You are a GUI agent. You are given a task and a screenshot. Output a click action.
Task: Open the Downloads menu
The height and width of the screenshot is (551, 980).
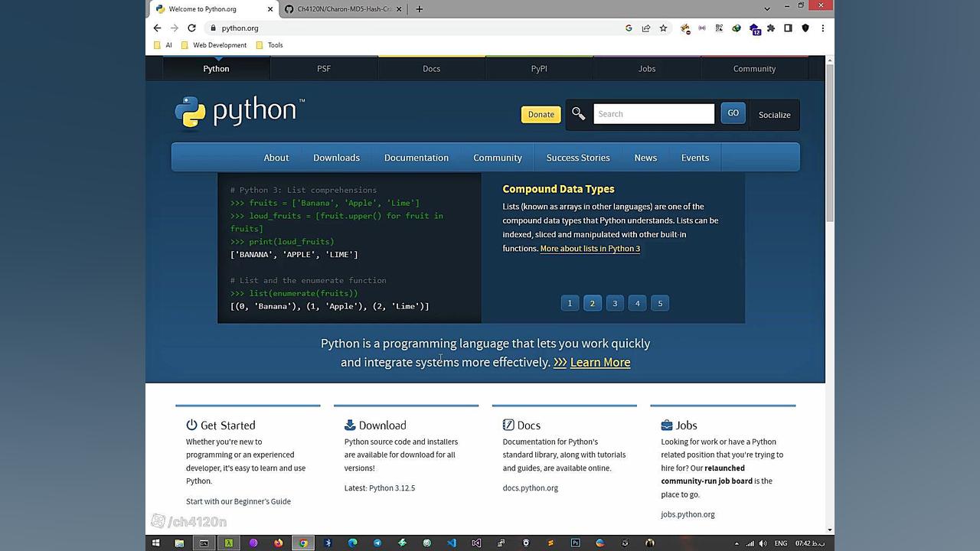[336, 158]
